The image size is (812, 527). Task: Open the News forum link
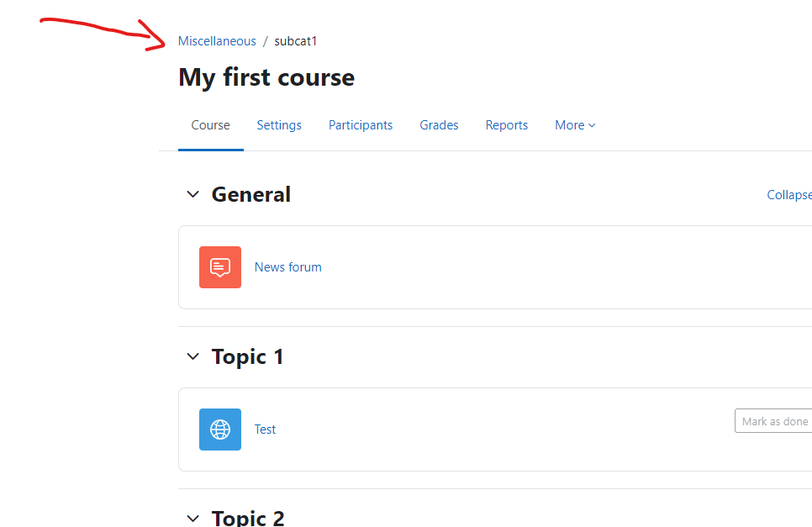coord(288,267)
